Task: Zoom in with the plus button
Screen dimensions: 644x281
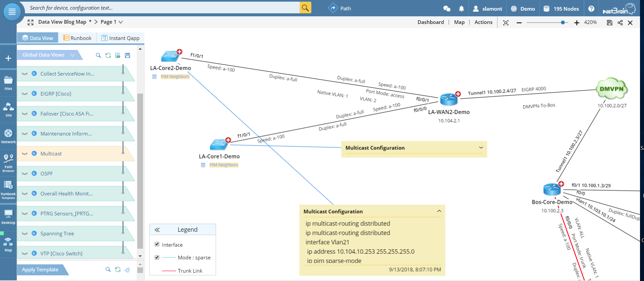Action: (x=577, y=23)
